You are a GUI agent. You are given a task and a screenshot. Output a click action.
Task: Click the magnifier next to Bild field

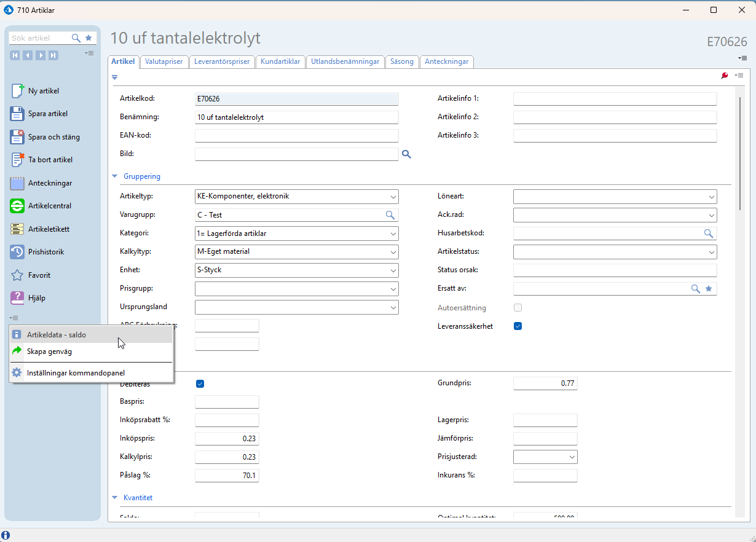[x=406, y=154]
